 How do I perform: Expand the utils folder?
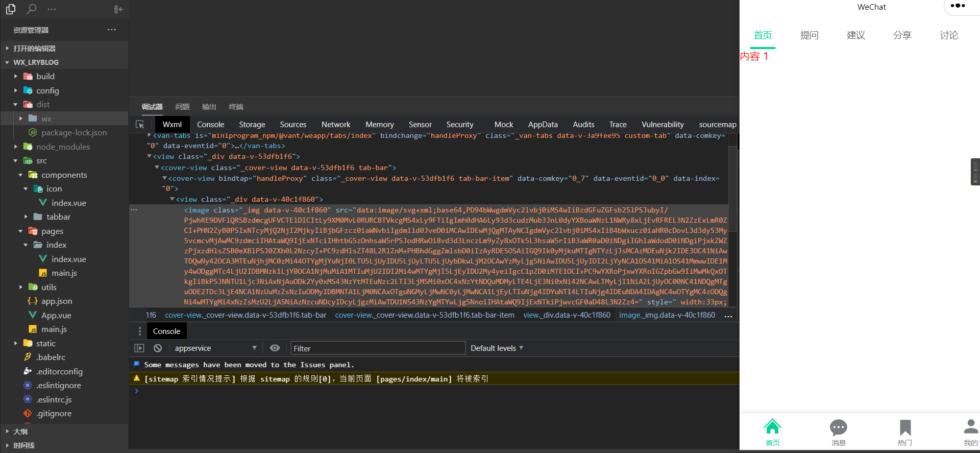(x=48, y=288)
